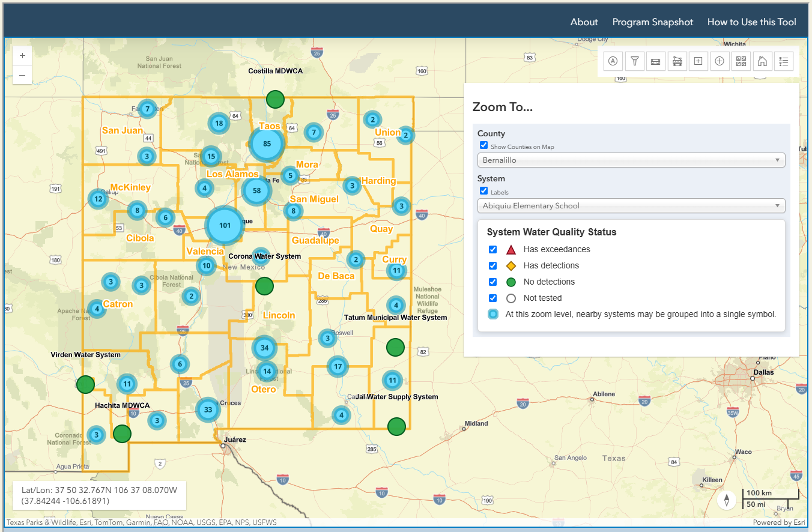812x532 pixels.
Task: Toggle the system Labels checkbox
Action: pos(483,191)
